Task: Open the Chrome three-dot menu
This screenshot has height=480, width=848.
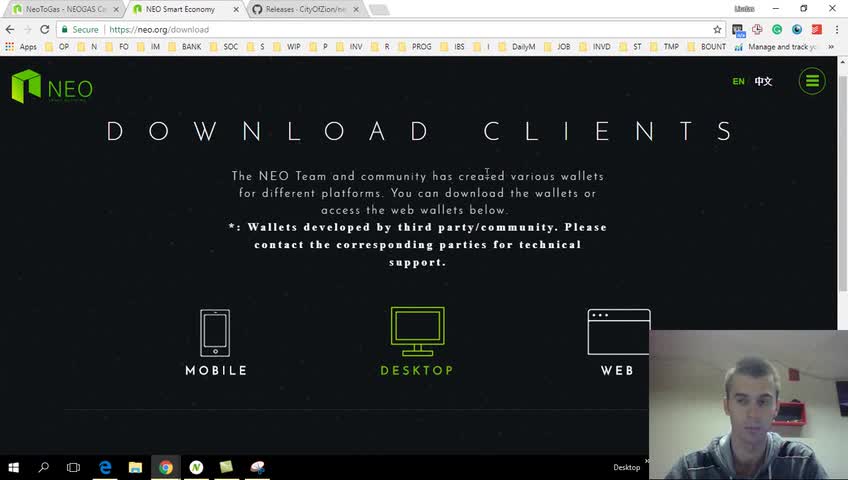Action: point(837,30)
